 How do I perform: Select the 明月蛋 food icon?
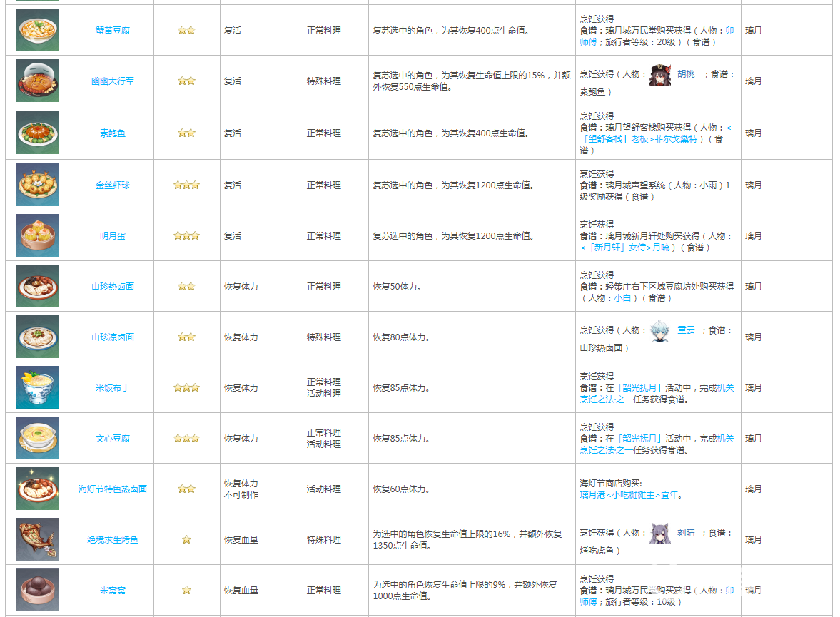(38, 235)
